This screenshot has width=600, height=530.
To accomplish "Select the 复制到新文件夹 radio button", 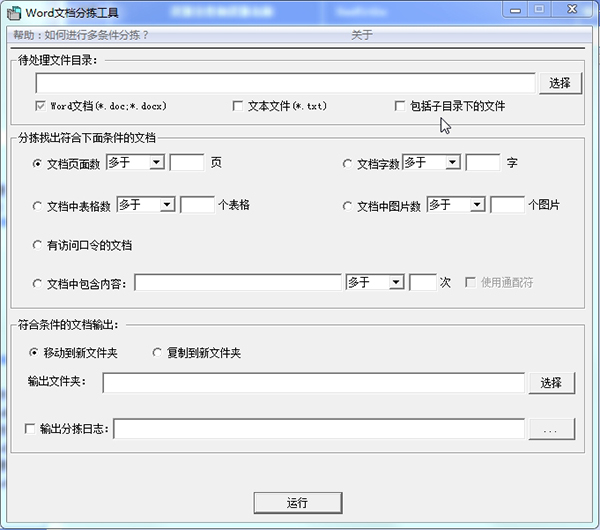I will point(157,352).
